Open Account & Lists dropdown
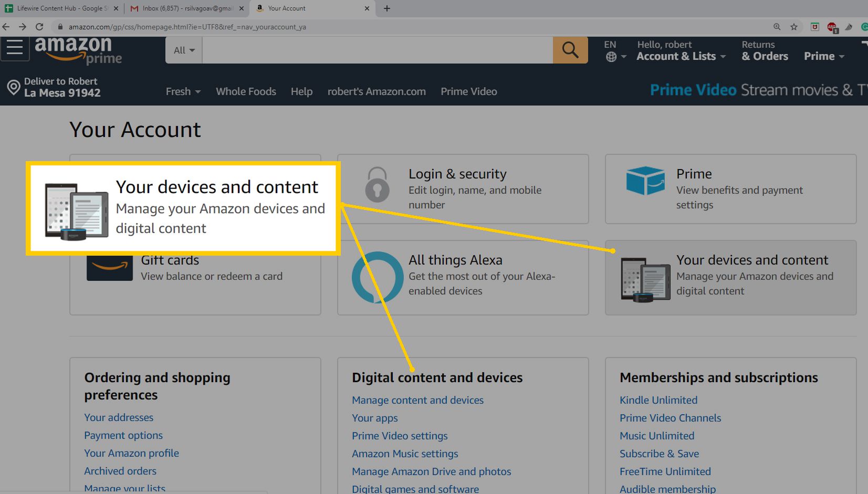868x494 pixels. pyautogui.click(x=681, y=50)
